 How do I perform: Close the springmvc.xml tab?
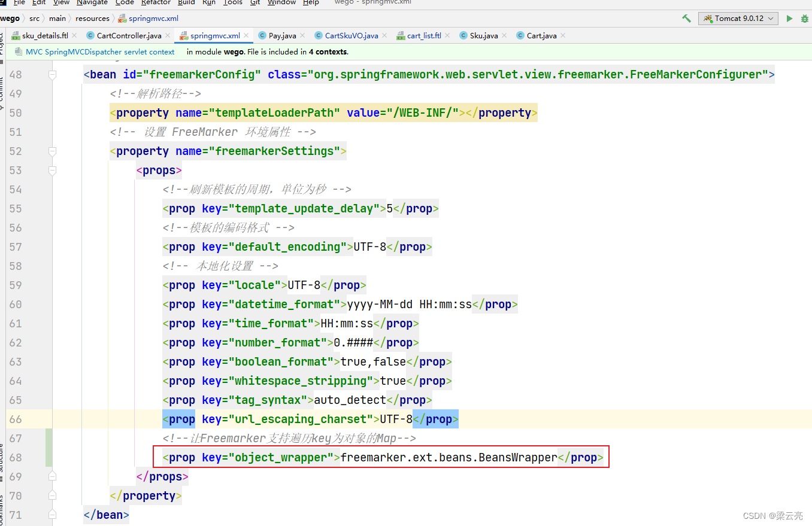pos(247,36)
